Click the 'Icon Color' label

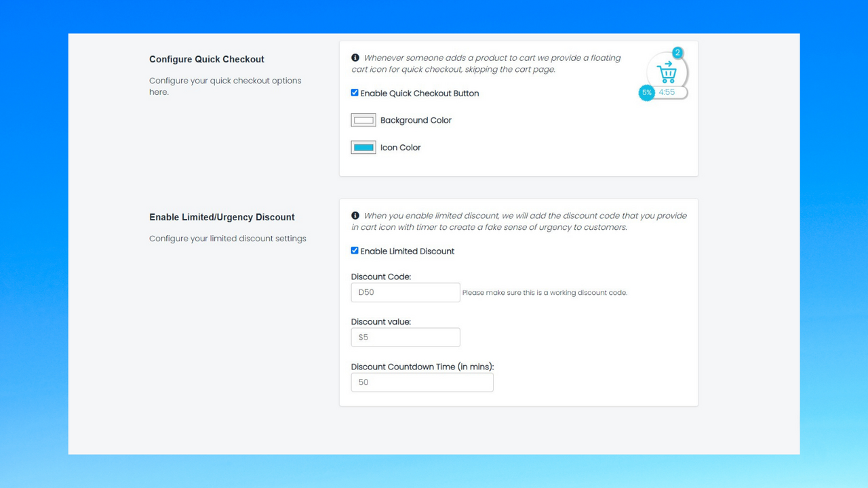[401, 148]
